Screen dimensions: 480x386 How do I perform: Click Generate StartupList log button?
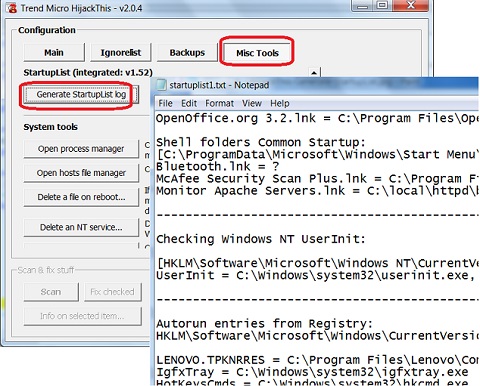coord(81,95)
